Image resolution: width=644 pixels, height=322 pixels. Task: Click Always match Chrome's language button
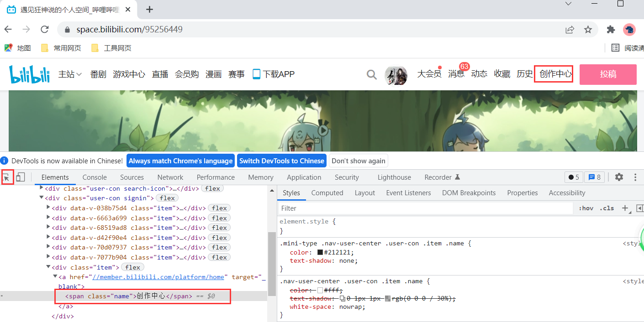click(180, 161)
